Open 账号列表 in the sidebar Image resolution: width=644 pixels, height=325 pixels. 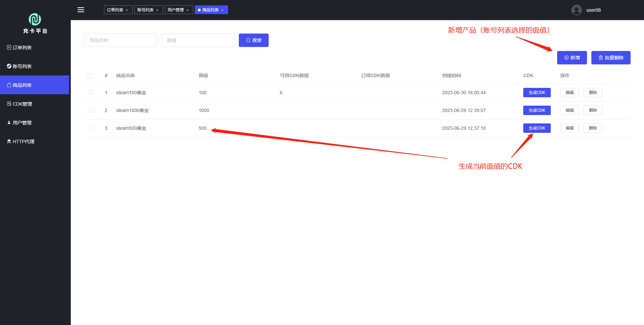(x=35, y=66)
